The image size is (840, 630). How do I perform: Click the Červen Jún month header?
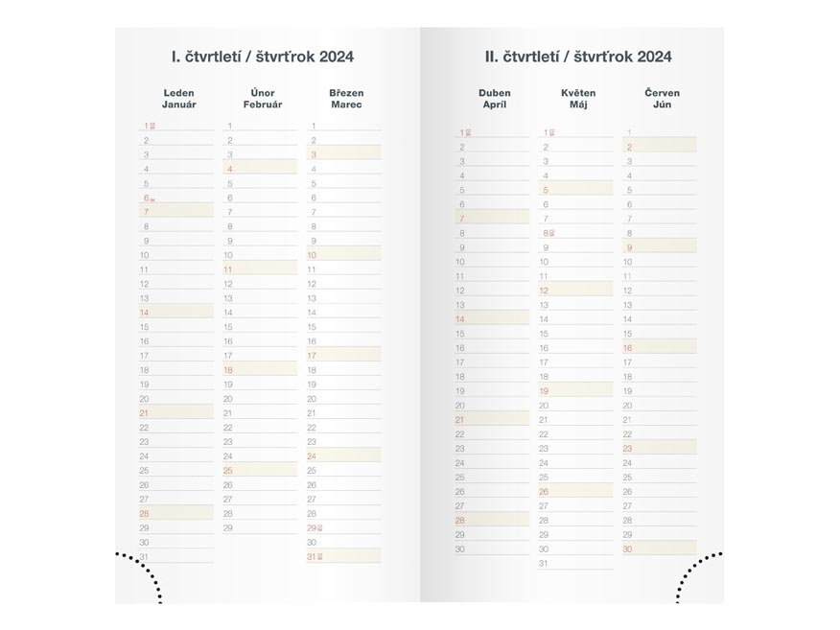[663, 99]
